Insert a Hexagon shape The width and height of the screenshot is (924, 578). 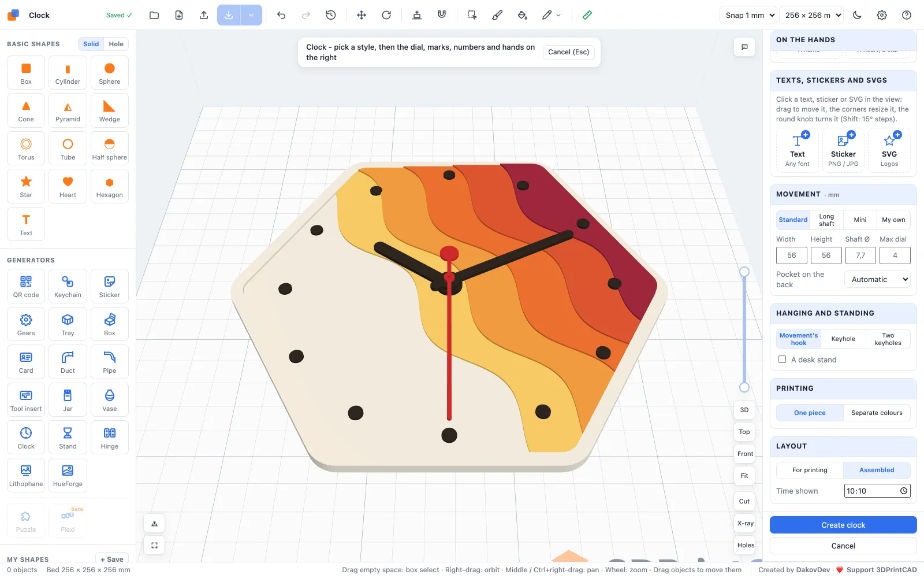coord(109,186)
